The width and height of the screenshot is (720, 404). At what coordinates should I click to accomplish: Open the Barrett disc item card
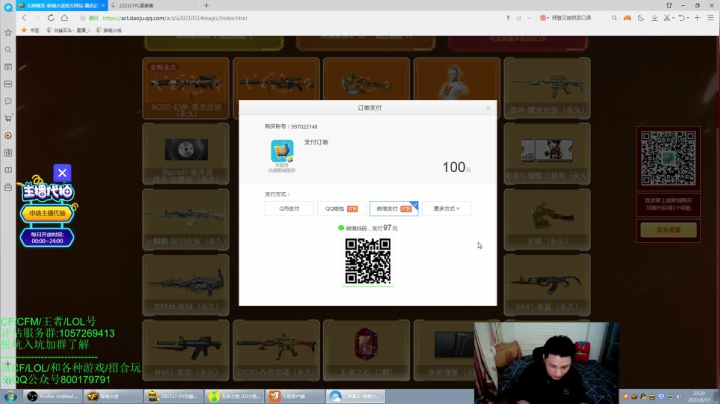tap(186, 154)
